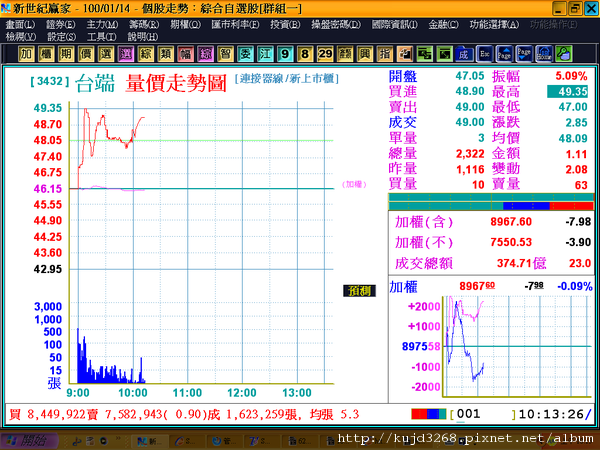This screenshot has width=600, height=450.
Task: Click the small red-blue-teal indicator near 001
Action: [x=429, y=414]
